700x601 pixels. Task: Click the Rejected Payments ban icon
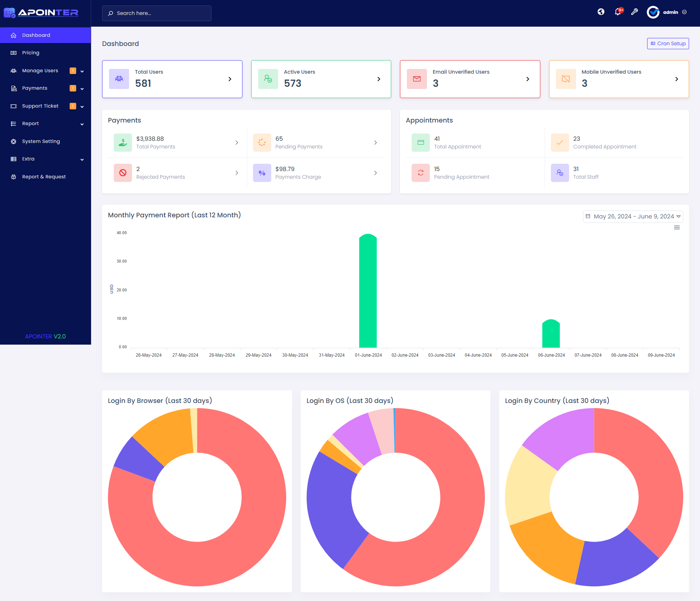123,173
